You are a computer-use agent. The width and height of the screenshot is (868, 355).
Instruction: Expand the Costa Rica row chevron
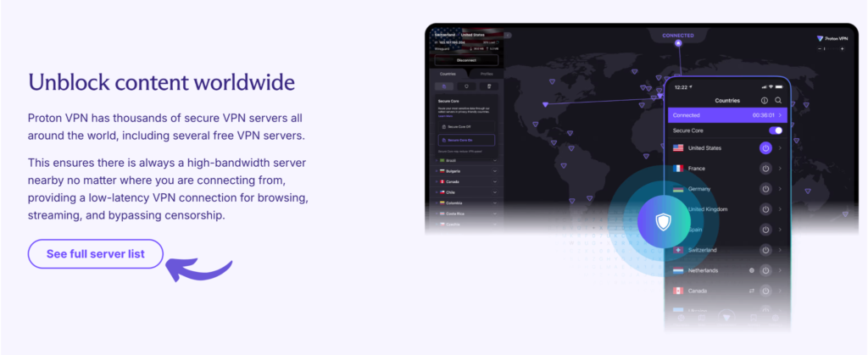click(495, 214)
